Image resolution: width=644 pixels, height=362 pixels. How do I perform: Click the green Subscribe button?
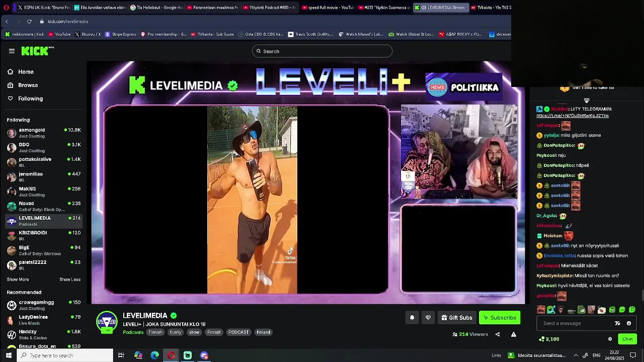[x=500, y=317]
